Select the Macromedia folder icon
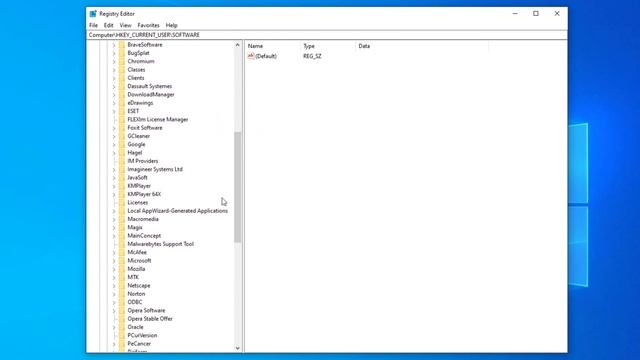 click(122, 219)
